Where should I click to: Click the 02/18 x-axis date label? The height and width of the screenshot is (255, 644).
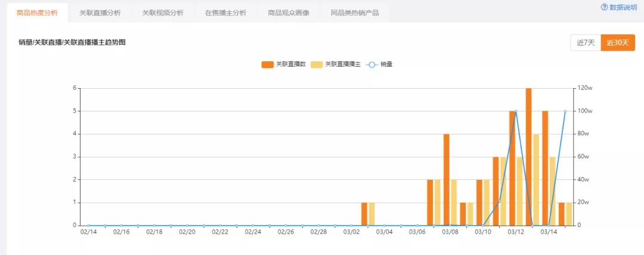[x=154, y=232]
